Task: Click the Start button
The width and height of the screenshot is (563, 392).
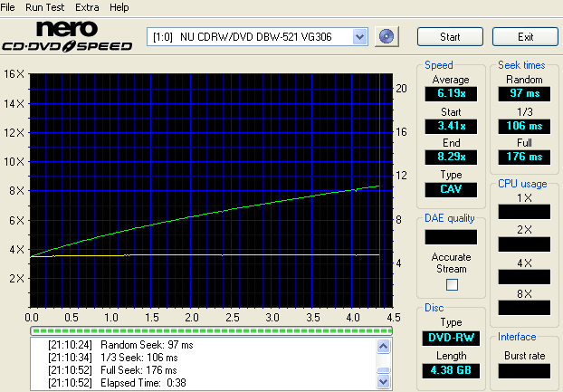Action: [450, 36]
